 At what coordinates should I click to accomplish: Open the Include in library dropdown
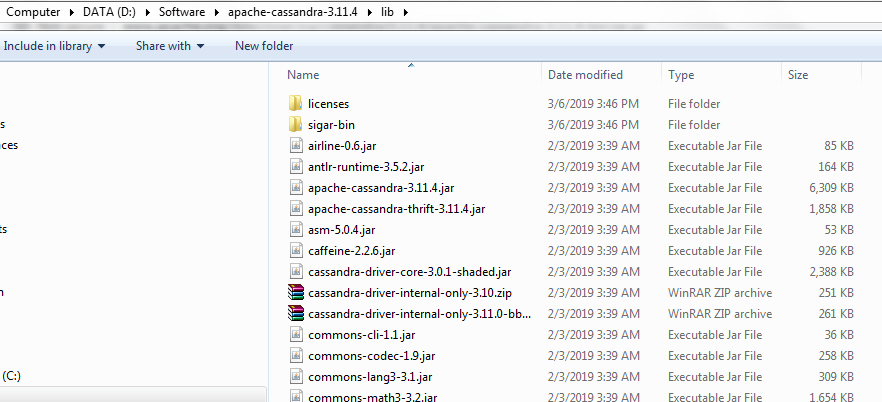tap(54, 46)
